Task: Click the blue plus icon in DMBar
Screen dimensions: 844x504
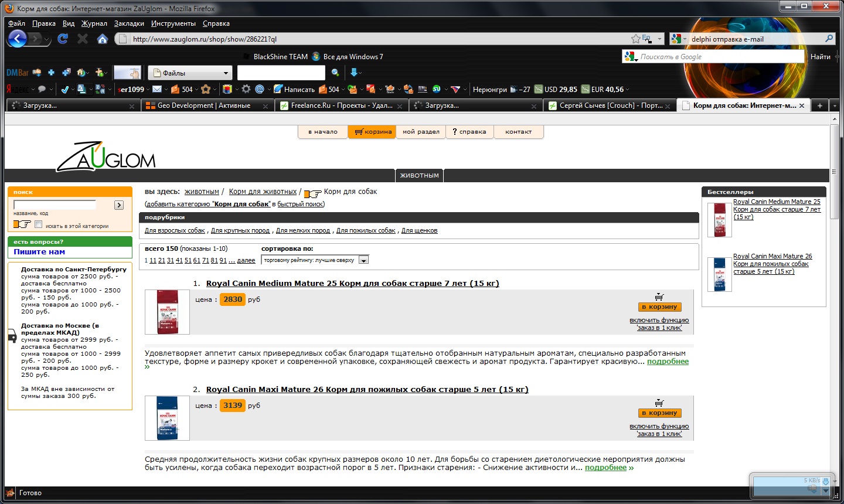Action: 51,73
